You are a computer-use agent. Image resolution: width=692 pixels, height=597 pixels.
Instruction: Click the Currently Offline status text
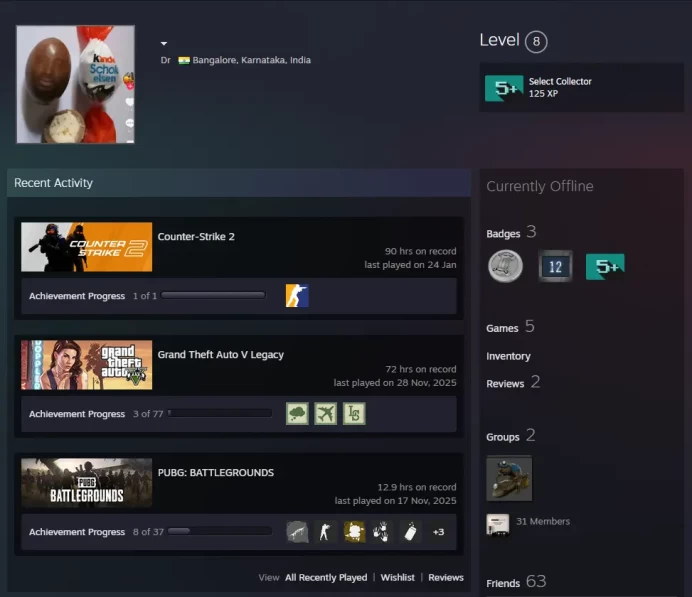point(540,186)
